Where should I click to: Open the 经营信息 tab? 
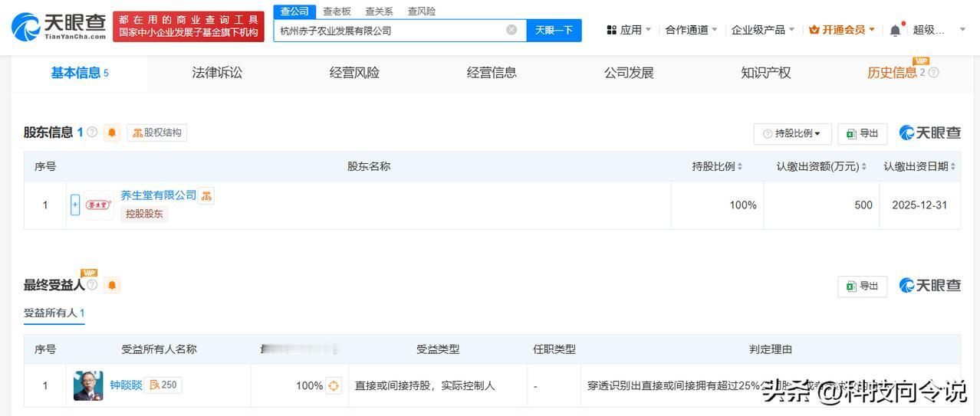click(492, 73)
